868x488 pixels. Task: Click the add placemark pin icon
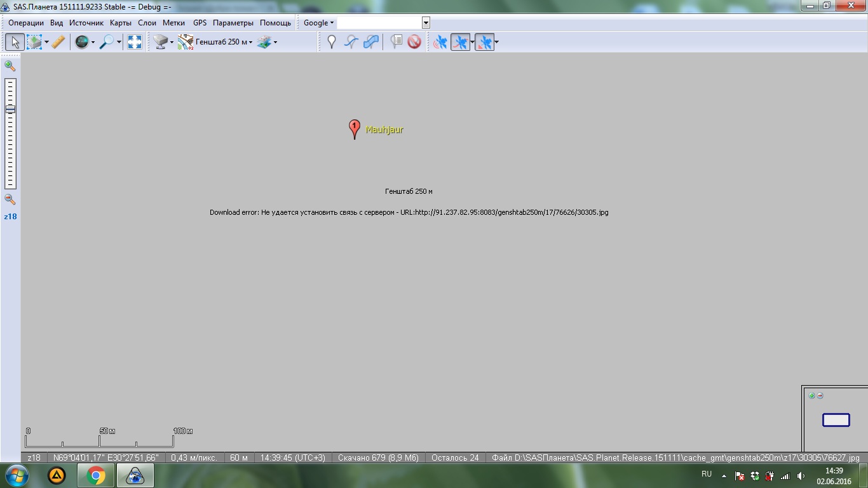[x=331, y=43]
